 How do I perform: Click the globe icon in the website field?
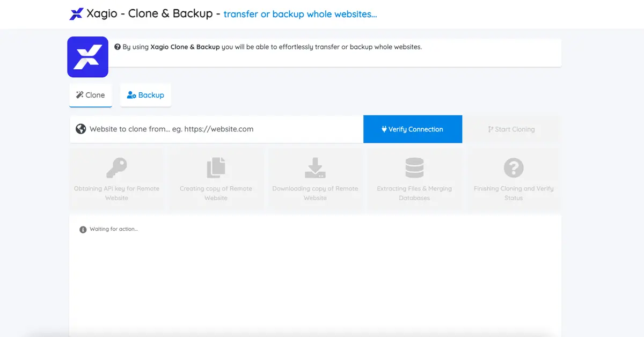click(x=81, y=129)
